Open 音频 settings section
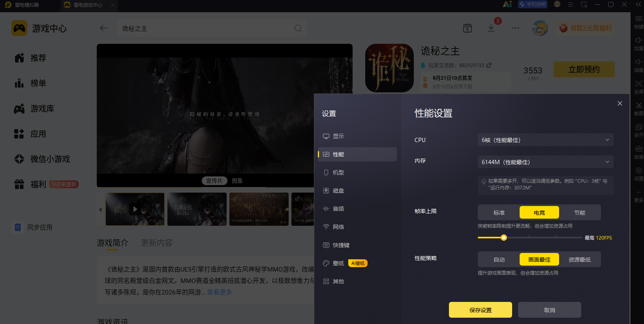The image size is (644, 324). (357, 209)
